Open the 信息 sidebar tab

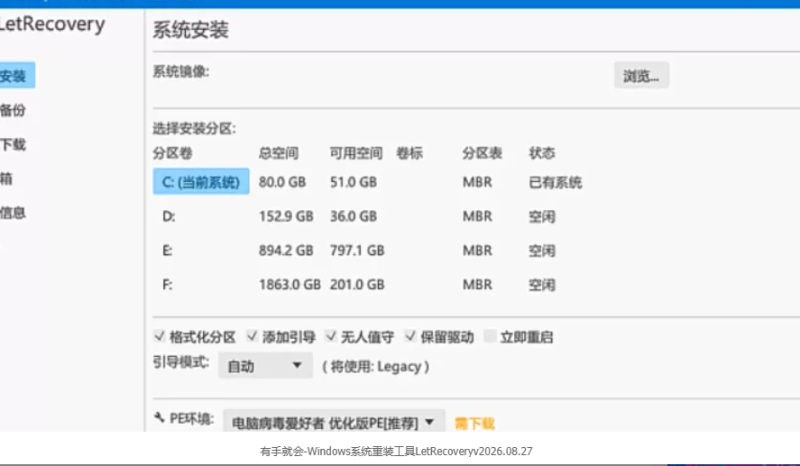[x=13, y=213]
